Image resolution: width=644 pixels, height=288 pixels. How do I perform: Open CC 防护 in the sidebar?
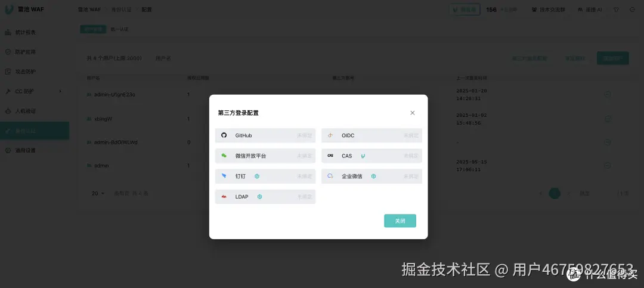(35, 91)
